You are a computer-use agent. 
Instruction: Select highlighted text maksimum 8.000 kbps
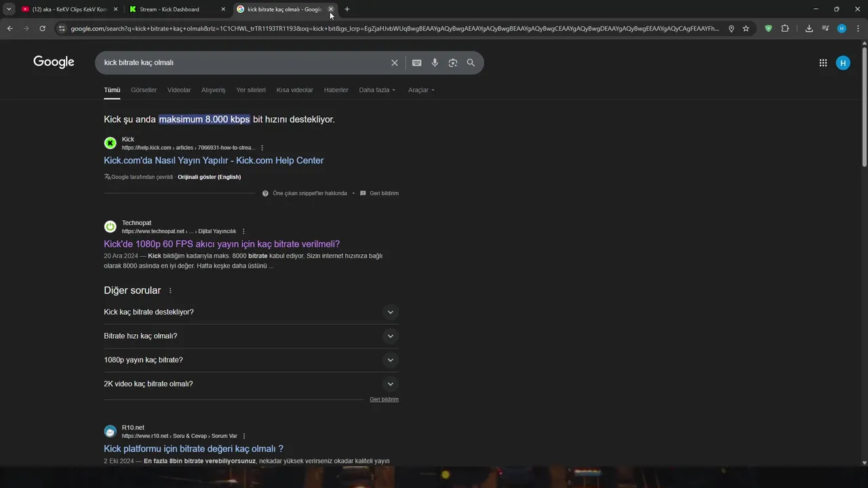[x=204, y=119]
